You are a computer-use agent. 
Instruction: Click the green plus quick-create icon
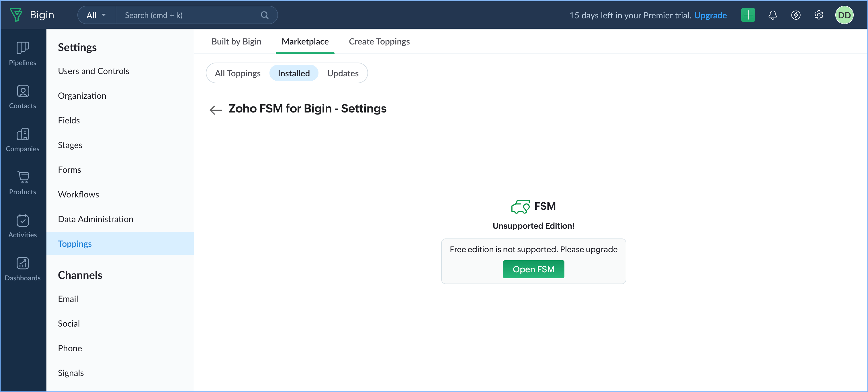tap(748, 15)
